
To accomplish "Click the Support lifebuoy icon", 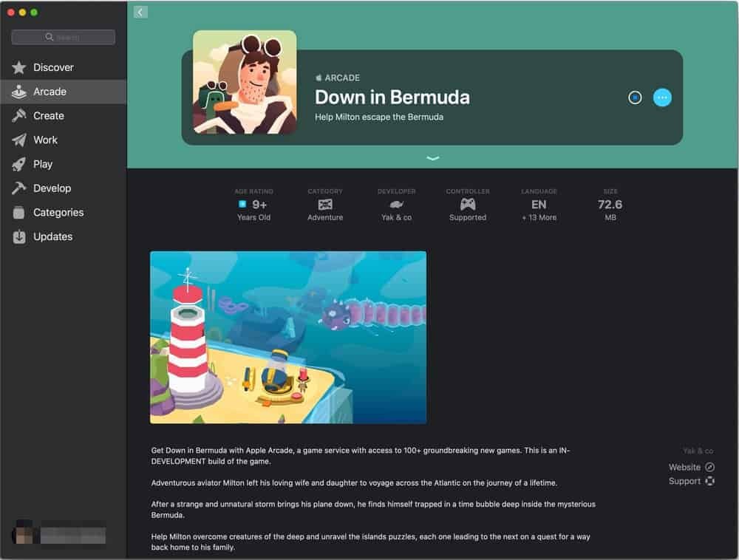I will click(709, 481).
